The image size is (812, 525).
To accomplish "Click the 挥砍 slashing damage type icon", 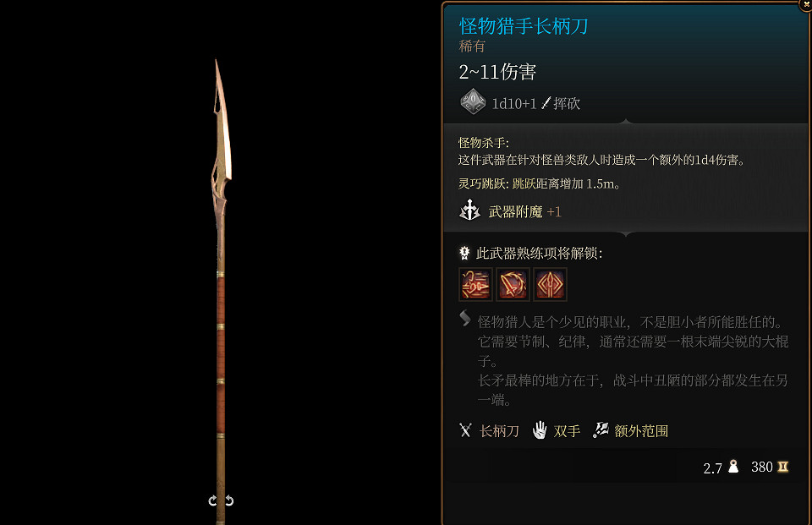I will 546,103.
